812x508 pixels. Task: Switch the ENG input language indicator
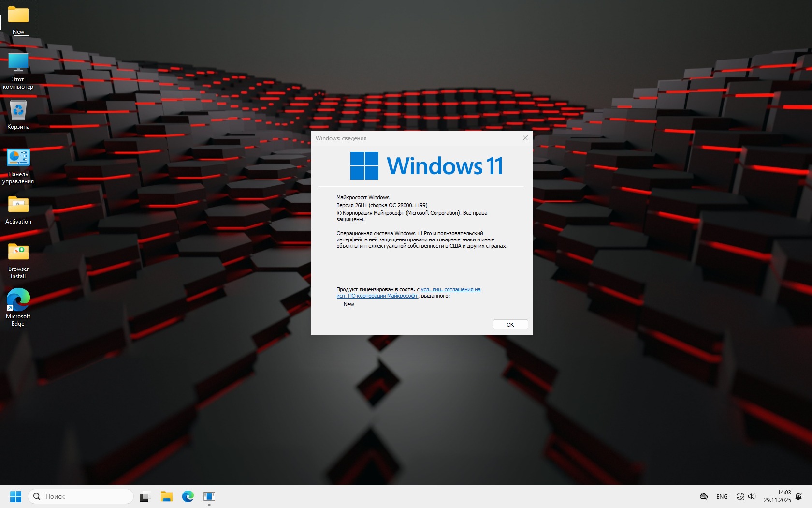722,497
